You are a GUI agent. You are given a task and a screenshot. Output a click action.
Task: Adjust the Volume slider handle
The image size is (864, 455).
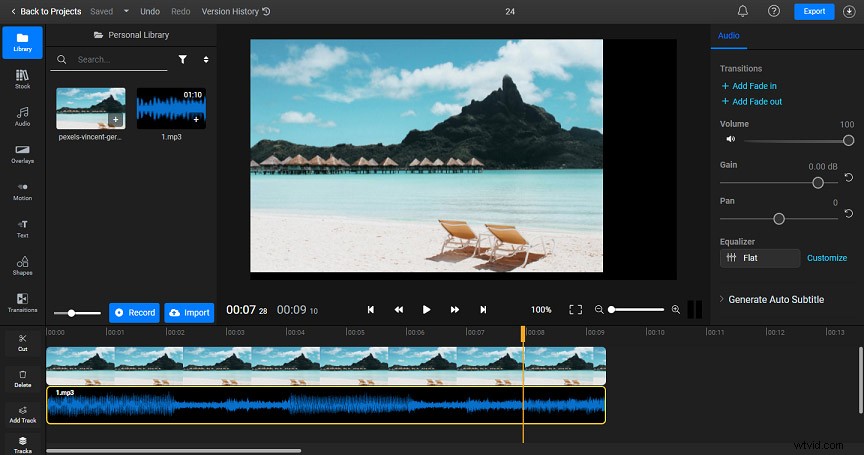[x=849, y=140]
